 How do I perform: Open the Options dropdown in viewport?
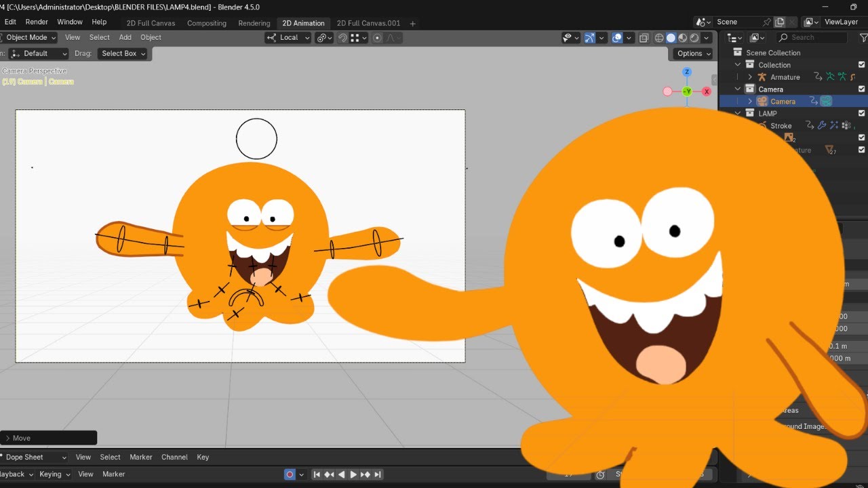pos(694,54)
